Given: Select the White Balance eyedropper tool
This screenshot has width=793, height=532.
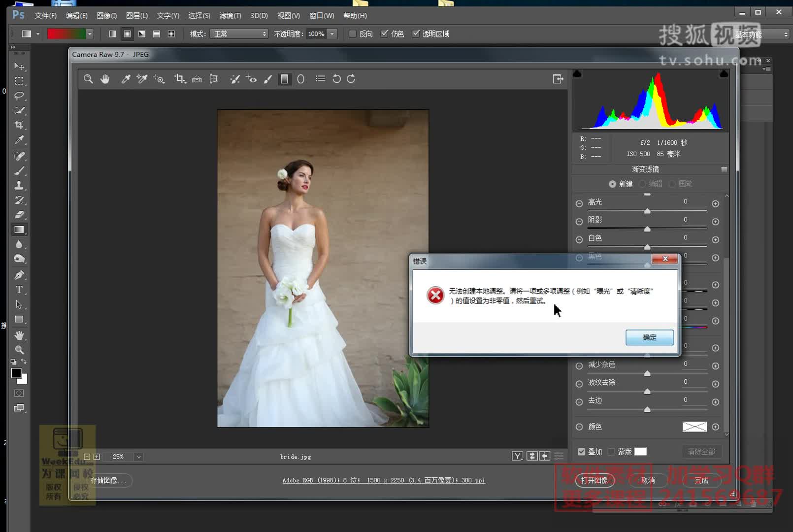Looking at the screenshot, I should (x=126, y=79).
